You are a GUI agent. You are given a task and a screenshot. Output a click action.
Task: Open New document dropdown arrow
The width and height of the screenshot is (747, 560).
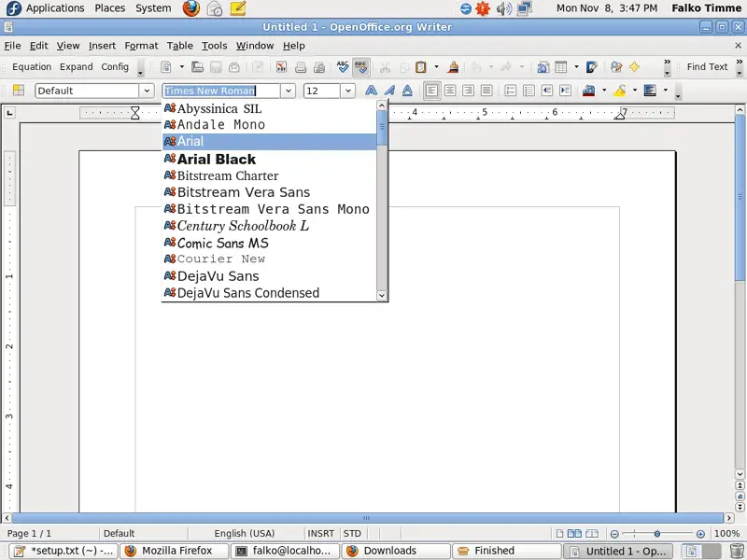pyautogui.click(x=181, y=67)
